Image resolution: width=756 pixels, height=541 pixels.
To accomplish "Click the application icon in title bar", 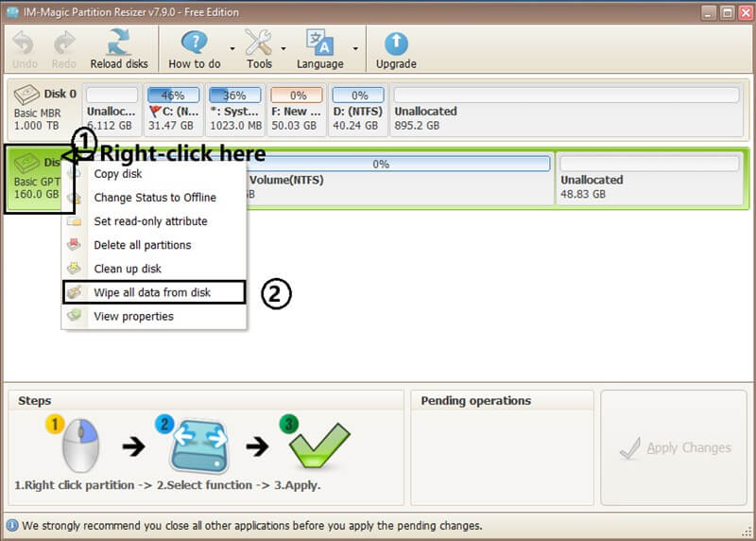I will pos(13,12).
